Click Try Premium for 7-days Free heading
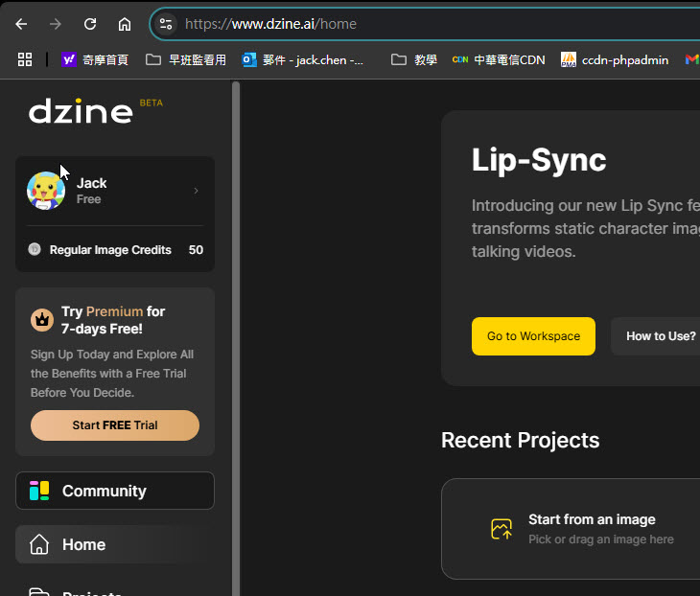Viewport: 700px width, 596px height. point(113,320)
